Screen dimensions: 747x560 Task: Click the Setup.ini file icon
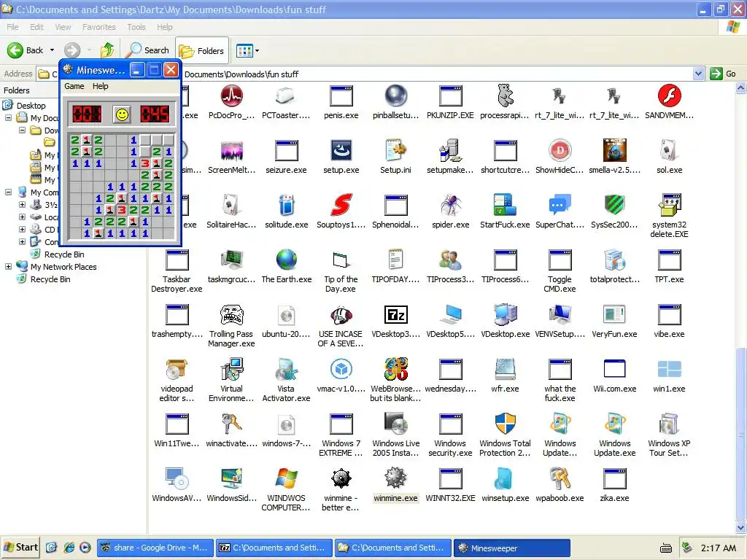[x=396, y=150]
